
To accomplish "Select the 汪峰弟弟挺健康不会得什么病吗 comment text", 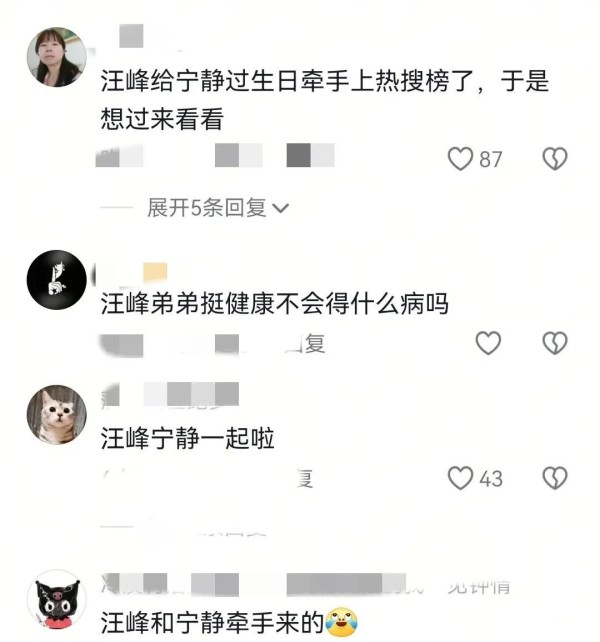I will [274, 303].
